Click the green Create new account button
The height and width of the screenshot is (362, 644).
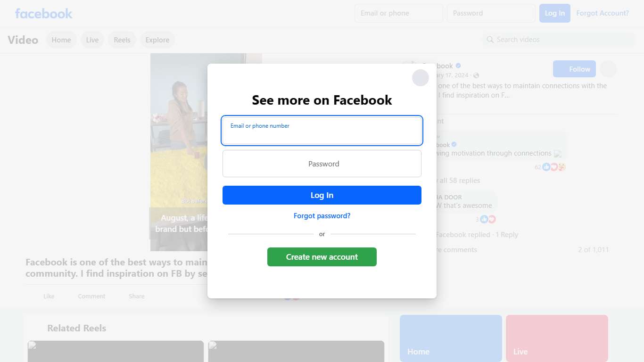pyautogui.click(x=322, y=257)
